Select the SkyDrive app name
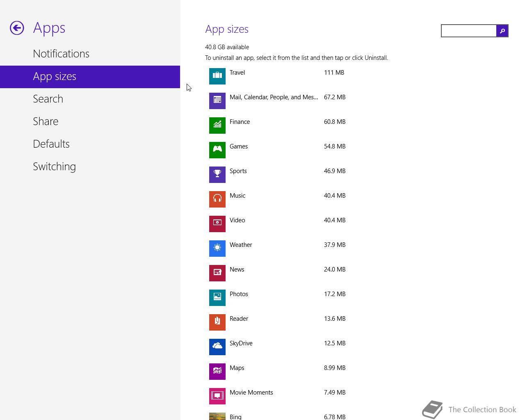Screen dimensions: 525x420 [x=241, y=343]
